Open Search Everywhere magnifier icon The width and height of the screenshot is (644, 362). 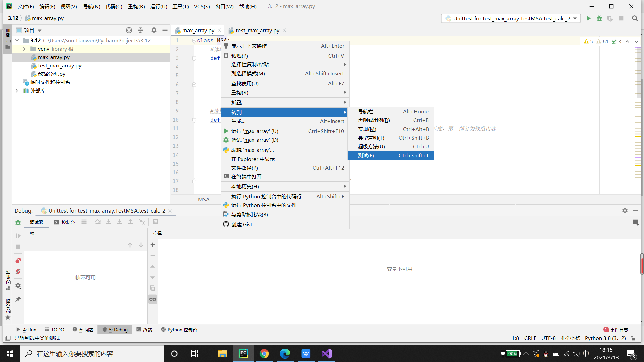coord(635,19)
